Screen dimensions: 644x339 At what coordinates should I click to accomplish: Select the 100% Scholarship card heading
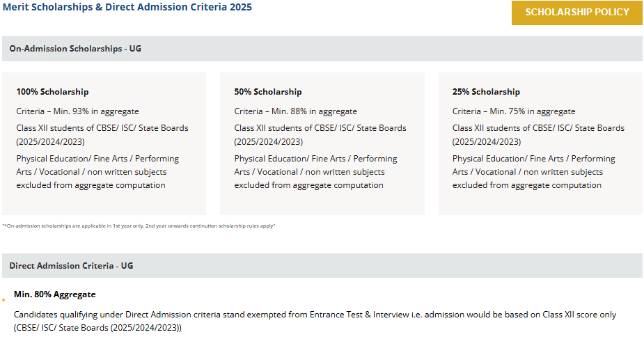53,92
